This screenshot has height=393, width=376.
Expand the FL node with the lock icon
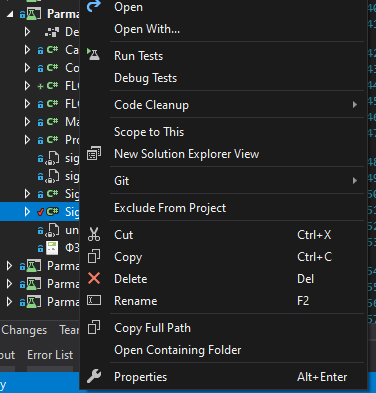coord(27,104)
